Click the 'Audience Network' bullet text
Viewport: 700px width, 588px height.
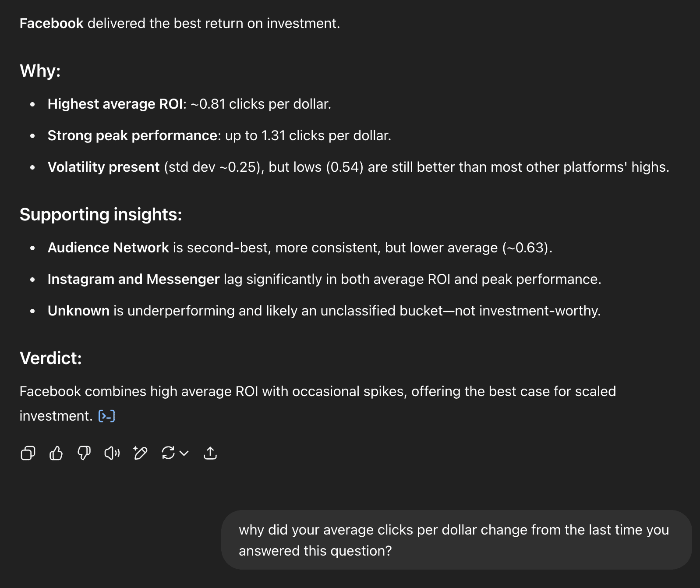(108, 248)
